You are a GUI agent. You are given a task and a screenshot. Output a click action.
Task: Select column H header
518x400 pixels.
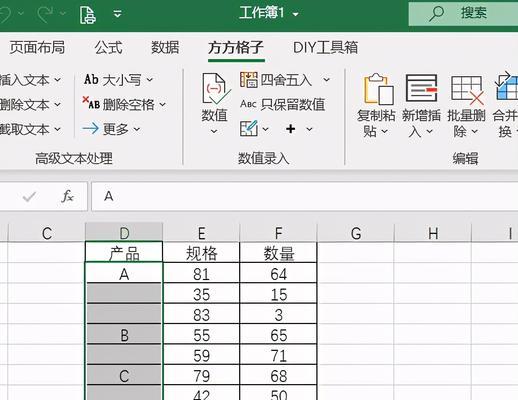click(433, 233)
